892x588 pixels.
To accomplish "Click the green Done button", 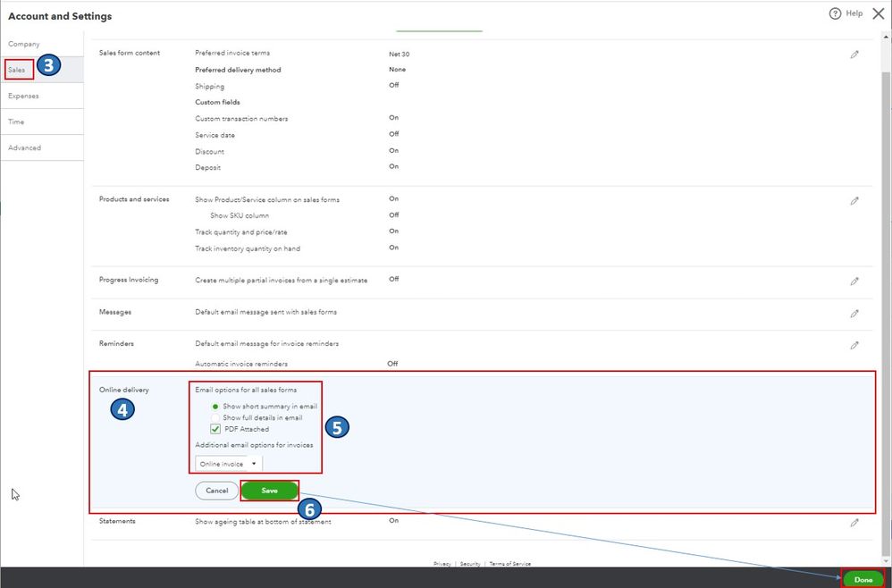I will click(863, 579).
